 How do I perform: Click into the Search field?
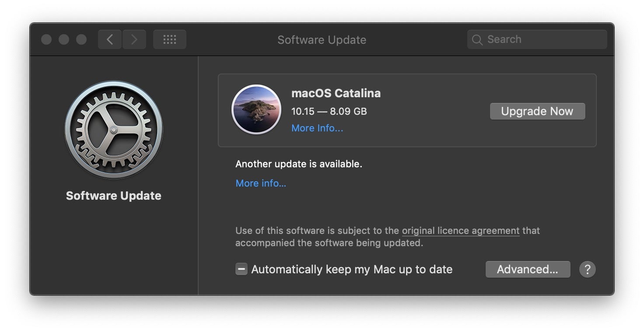click(x=542, y=40)
